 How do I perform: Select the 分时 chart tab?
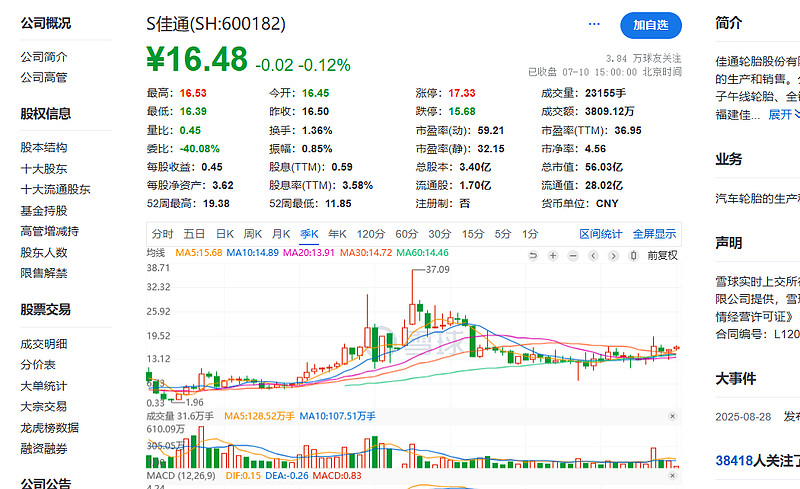click(x=162, y=234)
